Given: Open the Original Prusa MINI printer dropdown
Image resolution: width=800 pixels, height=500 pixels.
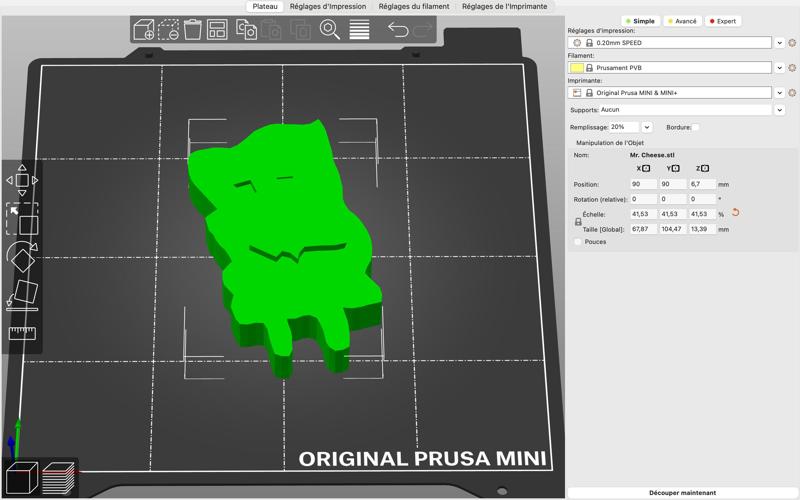Looking at the screenshot, I should [x=779, y=93].
